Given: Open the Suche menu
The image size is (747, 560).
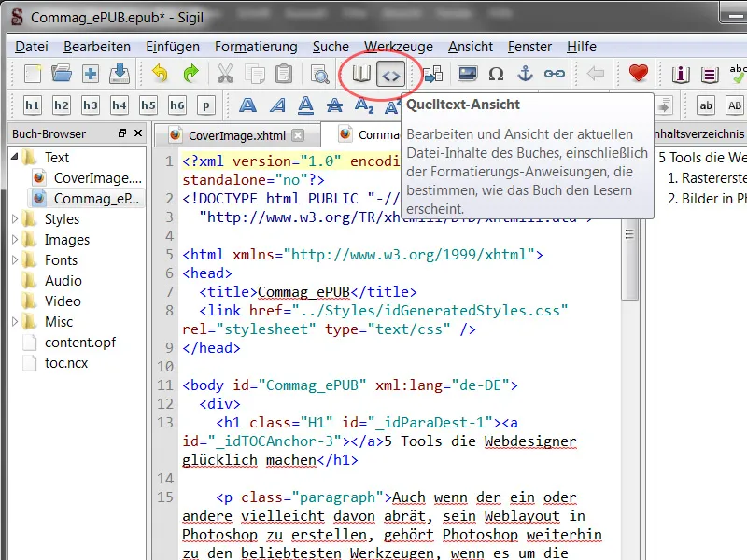Looking at the screenshot, I should coord(331,47).
